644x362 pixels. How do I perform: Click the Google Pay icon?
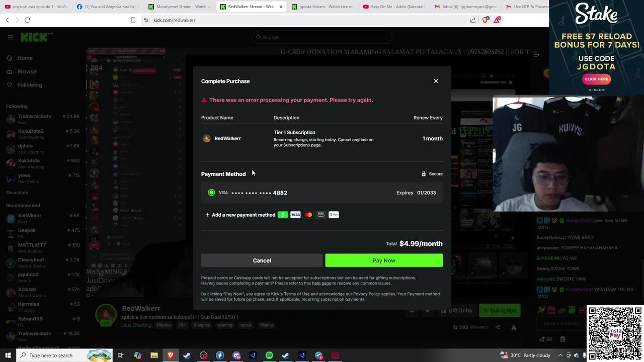click(x=334, y=215)
